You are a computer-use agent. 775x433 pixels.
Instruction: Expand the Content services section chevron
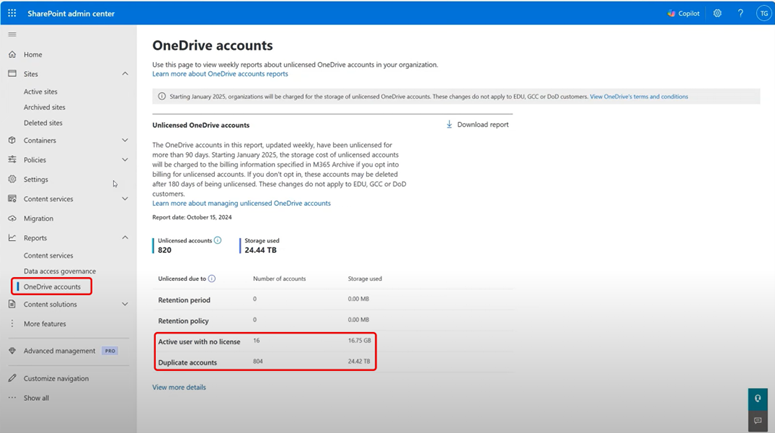click(125, 199)
